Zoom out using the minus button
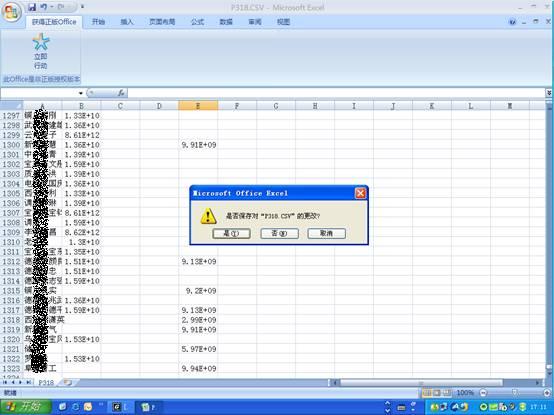 point(483,393)
